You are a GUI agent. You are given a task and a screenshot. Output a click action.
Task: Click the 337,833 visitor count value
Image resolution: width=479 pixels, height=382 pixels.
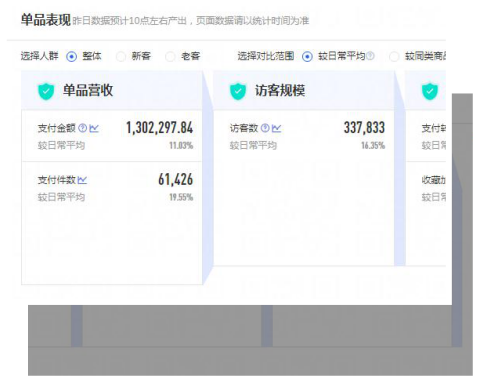tap(364, 128)
